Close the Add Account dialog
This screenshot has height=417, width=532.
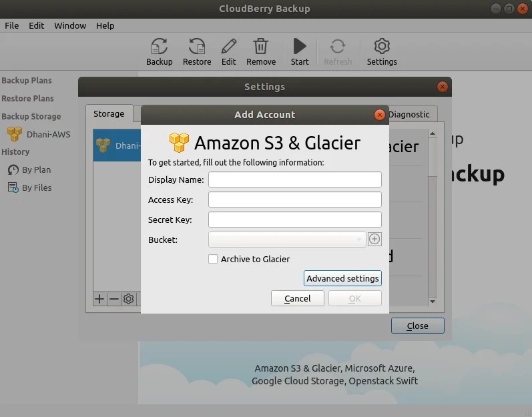(379, 115)
